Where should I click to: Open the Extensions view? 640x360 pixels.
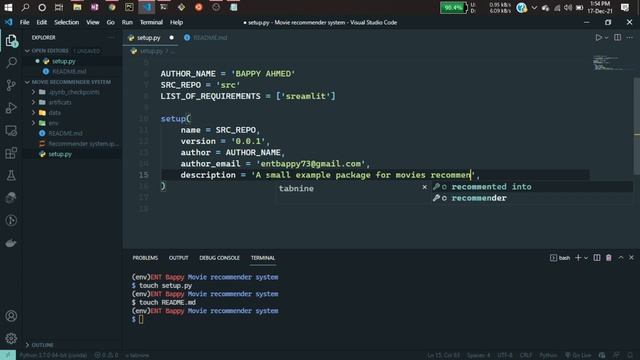pos(11,153)
